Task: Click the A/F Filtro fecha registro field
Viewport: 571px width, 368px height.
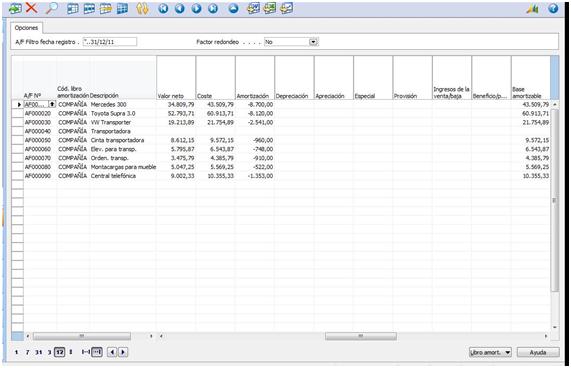Action: (110, 42)
